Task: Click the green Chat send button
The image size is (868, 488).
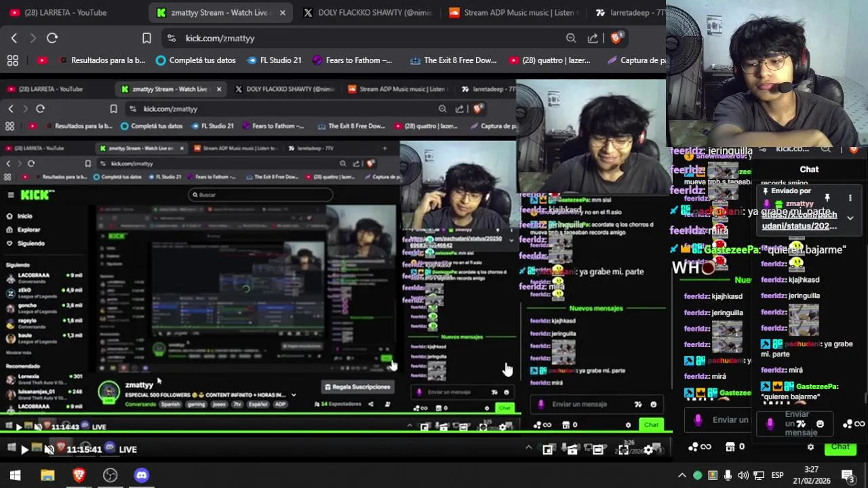Action: (840, 447)
